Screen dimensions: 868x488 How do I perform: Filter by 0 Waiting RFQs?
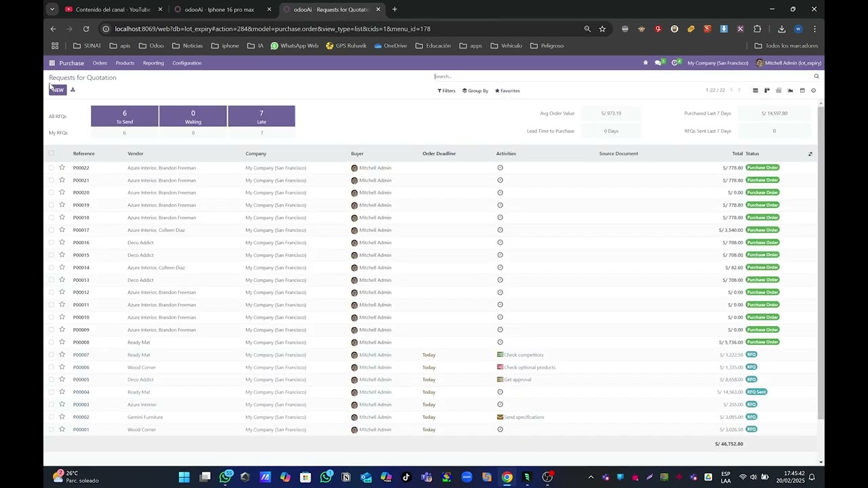point(193,116)
